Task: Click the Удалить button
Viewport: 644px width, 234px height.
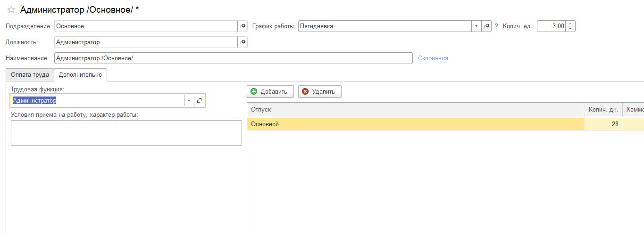Action: tap(320, 91)
